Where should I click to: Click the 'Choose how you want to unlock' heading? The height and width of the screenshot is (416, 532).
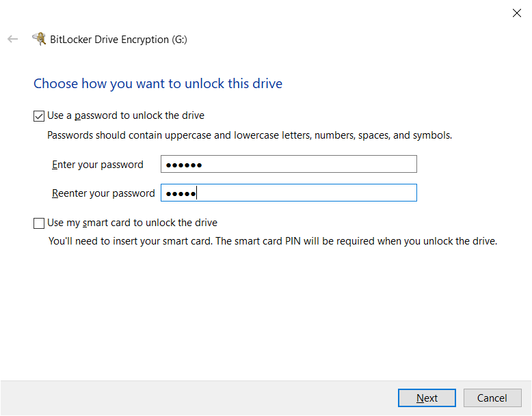[158, 84]
